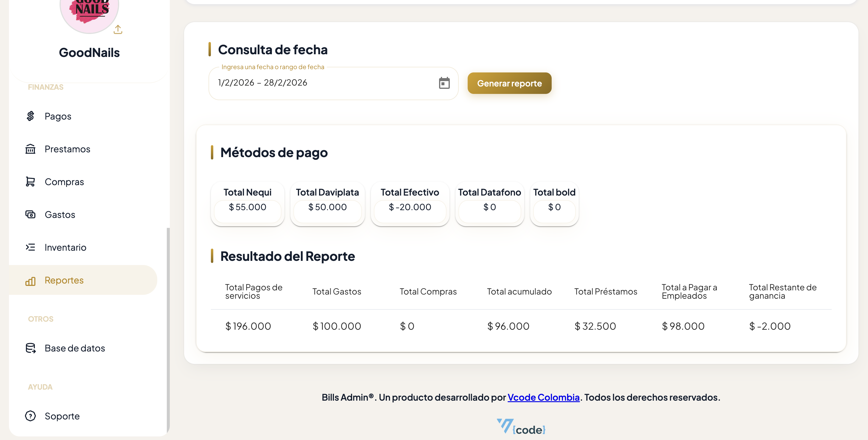
Task: Click the GoodNails profile picture
Action: 89,10
